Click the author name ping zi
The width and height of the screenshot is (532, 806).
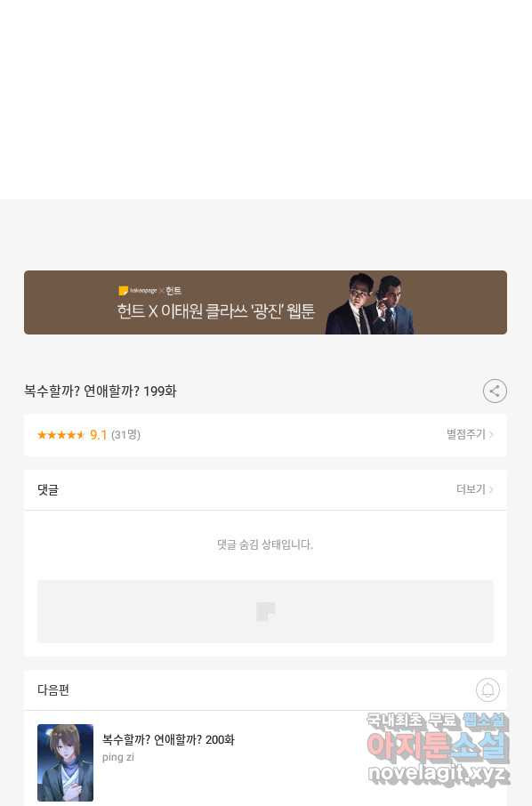118,757
